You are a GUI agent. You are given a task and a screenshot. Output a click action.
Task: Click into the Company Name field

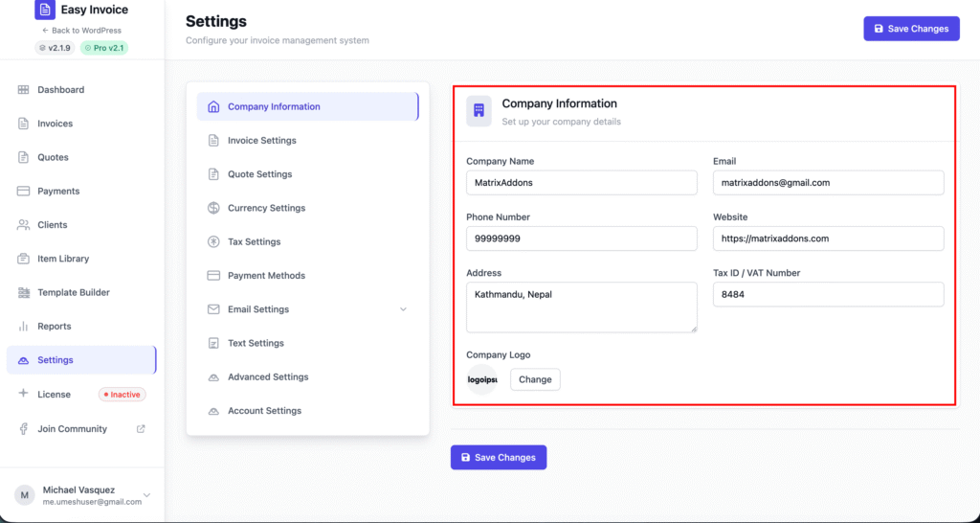(x=581, y=183)
